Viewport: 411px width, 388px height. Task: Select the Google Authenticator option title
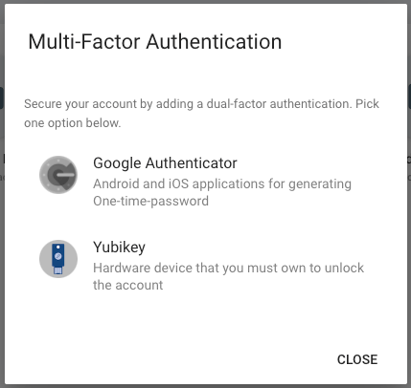165,163
